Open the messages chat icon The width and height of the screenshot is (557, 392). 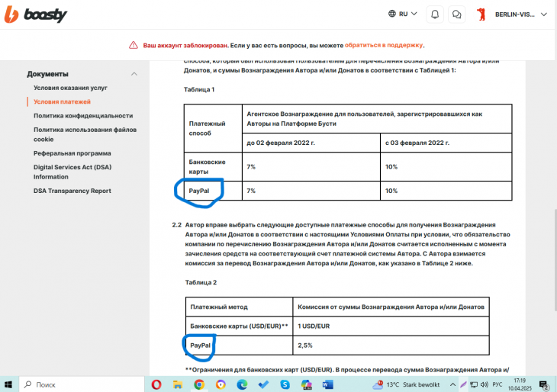456,14
